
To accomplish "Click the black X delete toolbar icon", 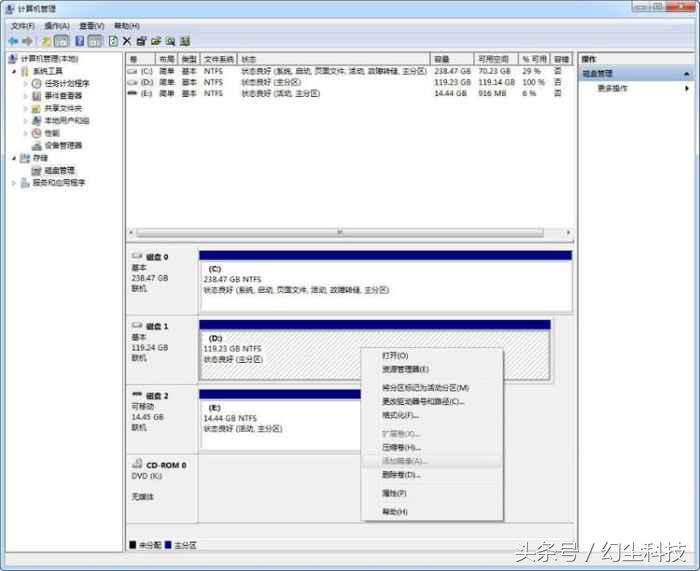I will click(127, 41).
